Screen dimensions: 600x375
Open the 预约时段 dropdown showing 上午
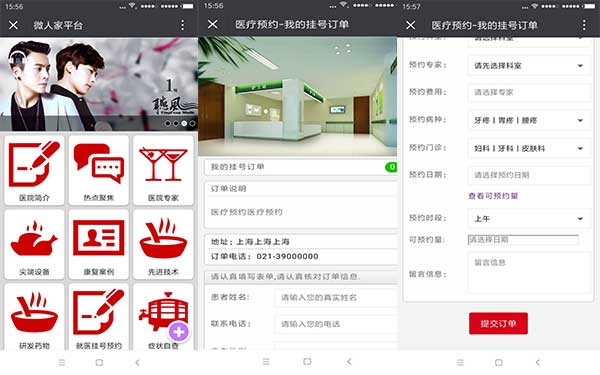pyautogui.click(x=529, y=219)
